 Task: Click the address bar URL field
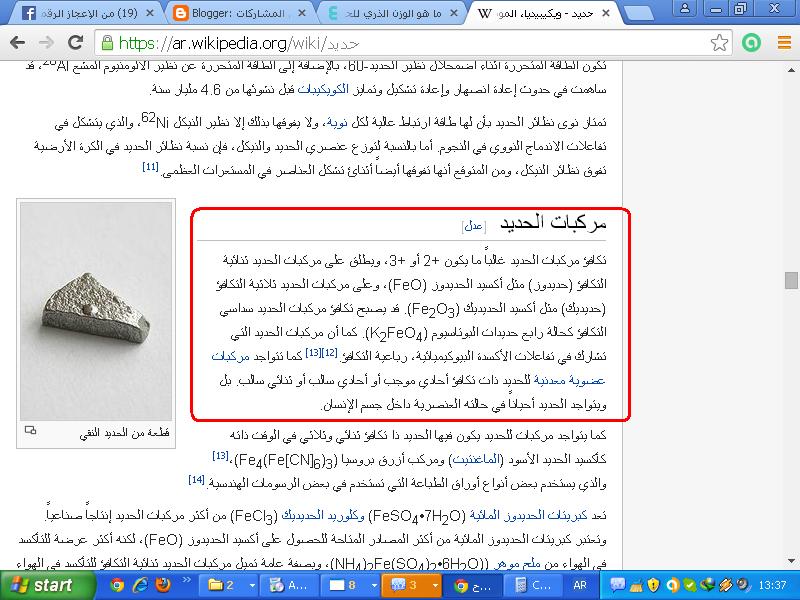[413, 43]
